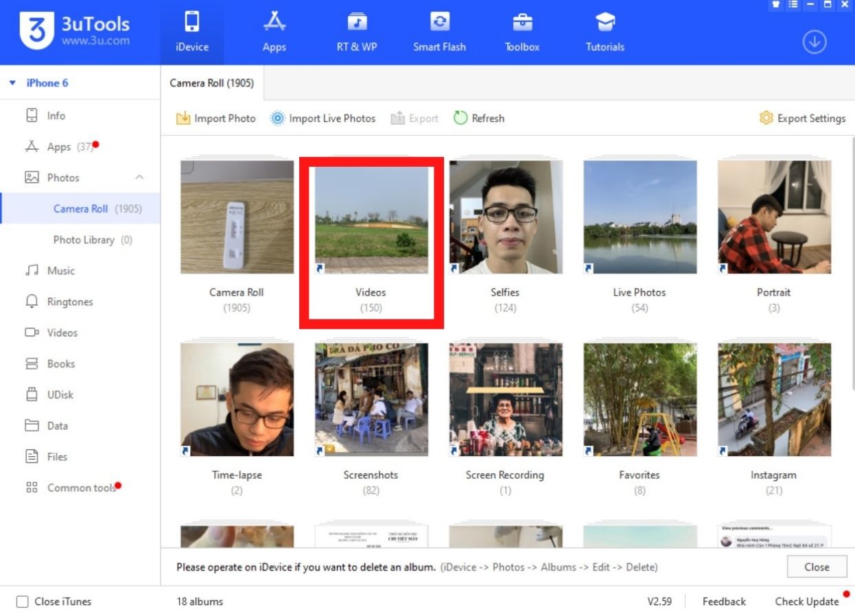Toggle the Close iTunes checkbox
This screenshot has height=616, width=855.
[23, 602]
